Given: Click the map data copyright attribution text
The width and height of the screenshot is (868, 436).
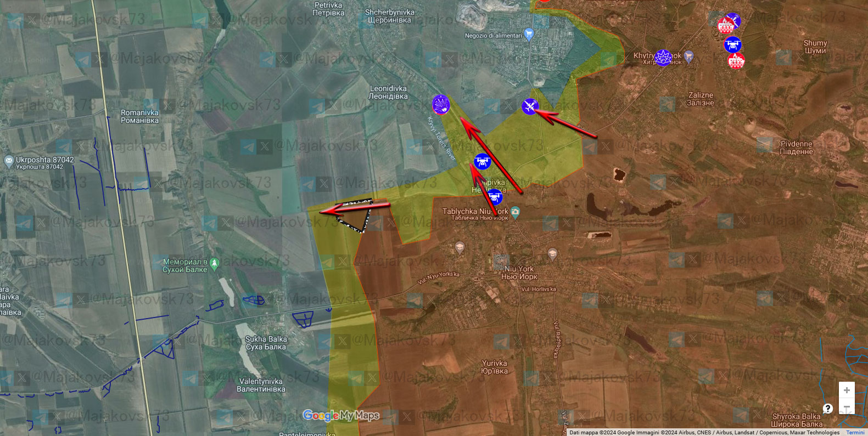Looking at the screenshot, I should click(704, 432).
